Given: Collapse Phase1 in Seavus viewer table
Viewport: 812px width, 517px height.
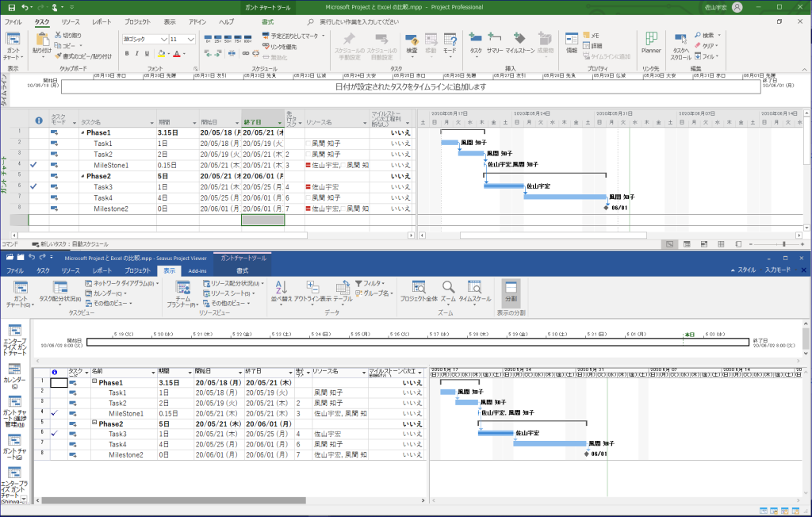Looking at the screenshot, I should [x=95, y=381].
